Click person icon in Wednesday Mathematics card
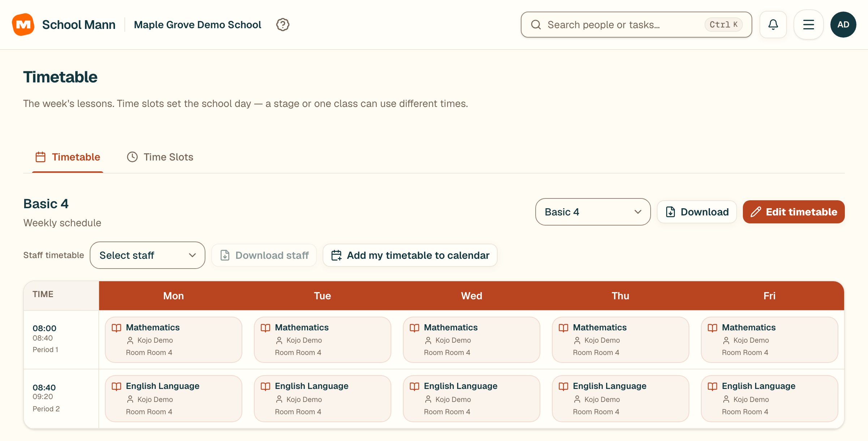The image size is (868, 441). click(x=428, y=341)
